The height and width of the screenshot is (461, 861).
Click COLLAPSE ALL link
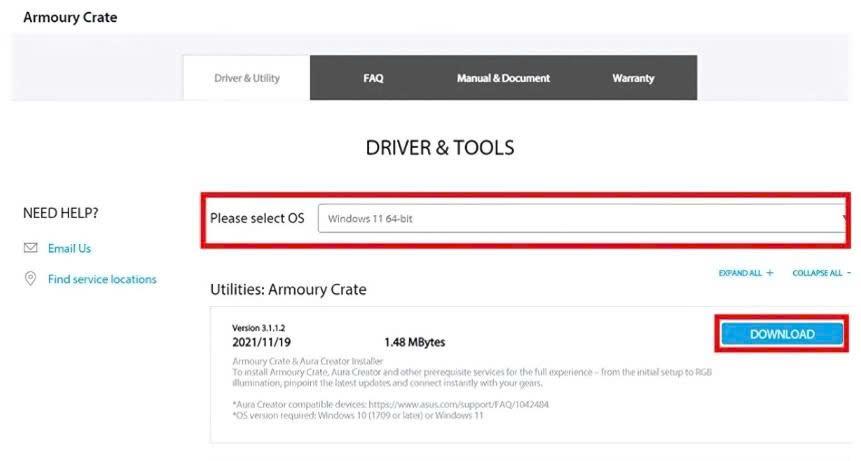click(x=821, y=273)
